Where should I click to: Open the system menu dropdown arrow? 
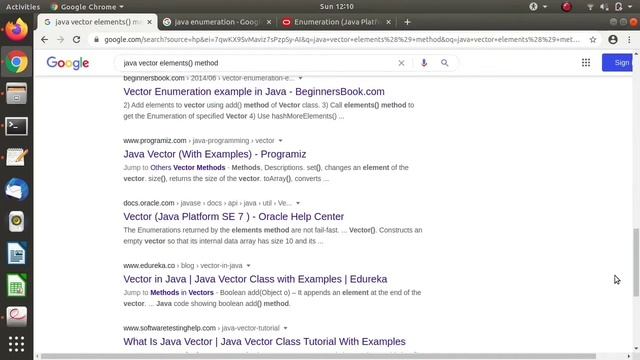pyautogui.click(x=631, y=7)
